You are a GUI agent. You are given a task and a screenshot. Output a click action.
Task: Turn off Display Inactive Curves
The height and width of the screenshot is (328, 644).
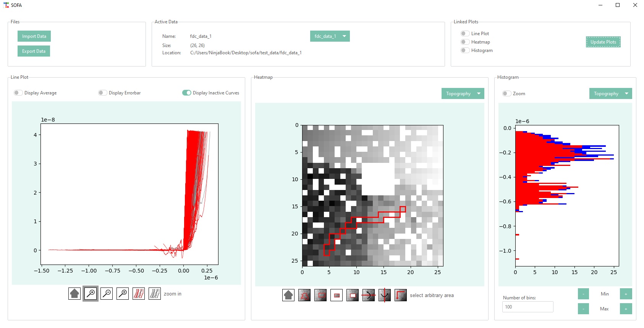pyautogui.click(x=186, y=93)
